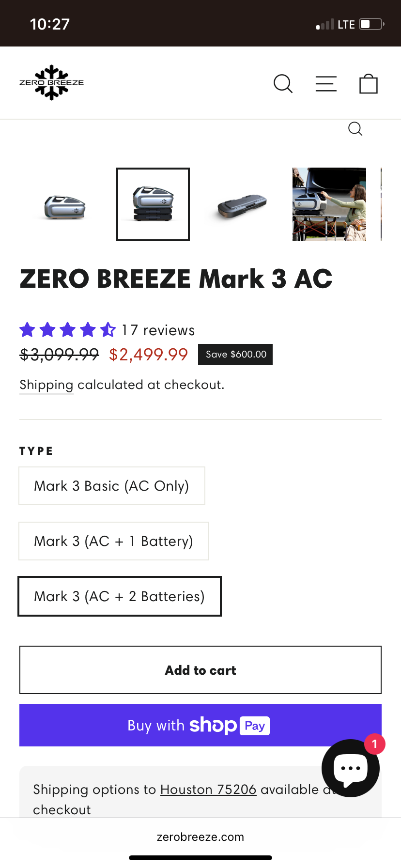401x868 pixels.
Task: Buy with Shop Pay button
Action: pos(200,725)
